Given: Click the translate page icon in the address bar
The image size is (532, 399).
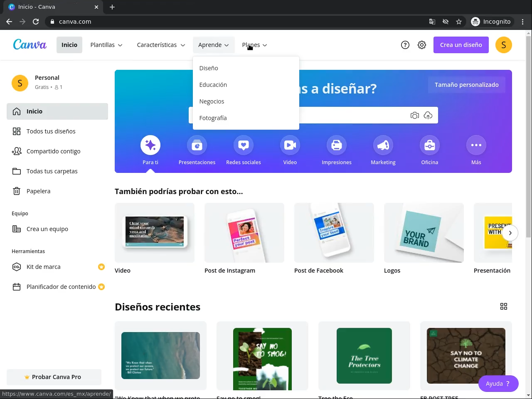Looking at the screenshot, I should [432, 22].
